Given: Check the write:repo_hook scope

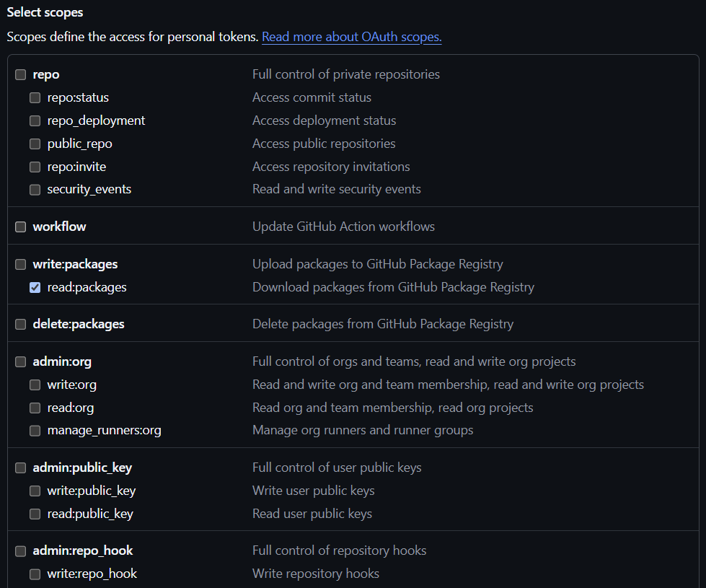Looking at the screenshot, I should (35, 574).
